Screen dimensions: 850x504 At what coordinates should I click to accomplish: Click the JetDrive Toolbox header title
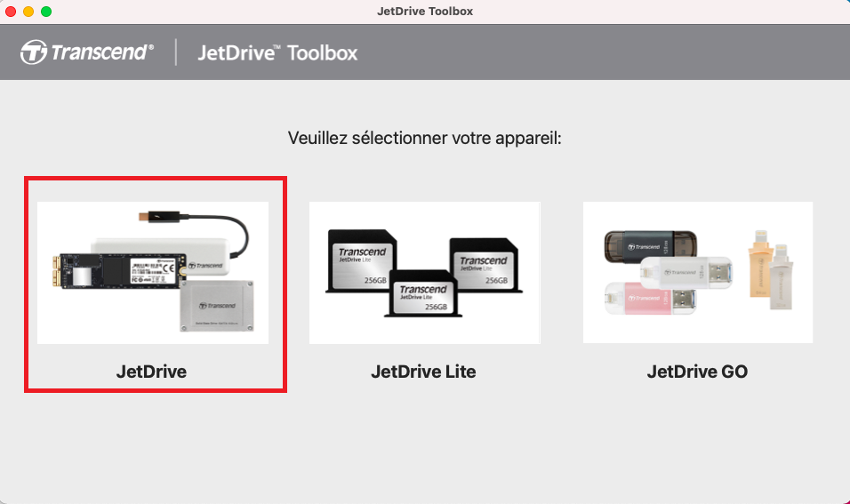(x=277, y=52)
